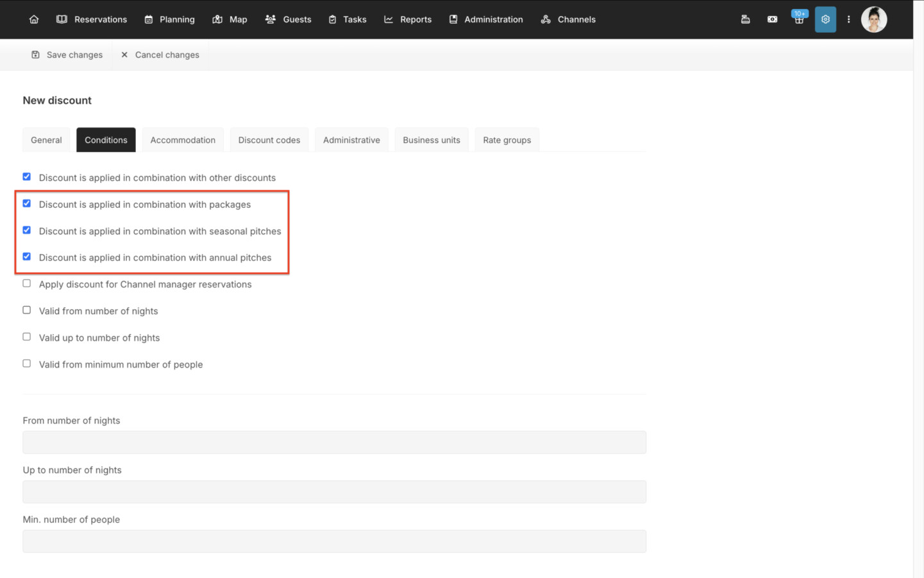924x578 pixels.
Task: Check Valid from number of nights
Action: pos(26,310)
